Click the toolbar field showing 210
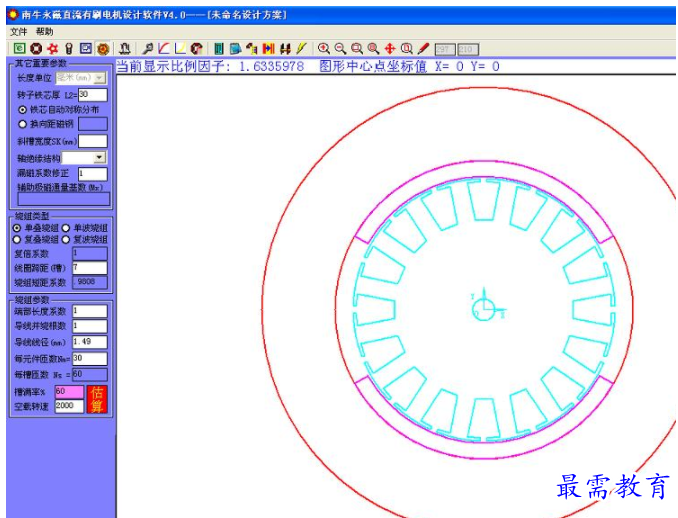Screen dimensions: 678x518 coord(468,49)
